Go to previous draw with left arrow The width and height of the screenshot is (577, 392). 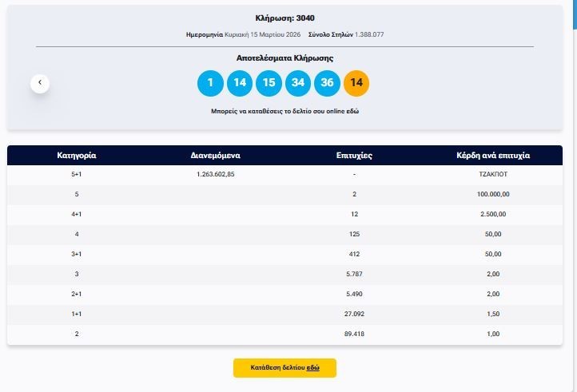coord(40,83)
